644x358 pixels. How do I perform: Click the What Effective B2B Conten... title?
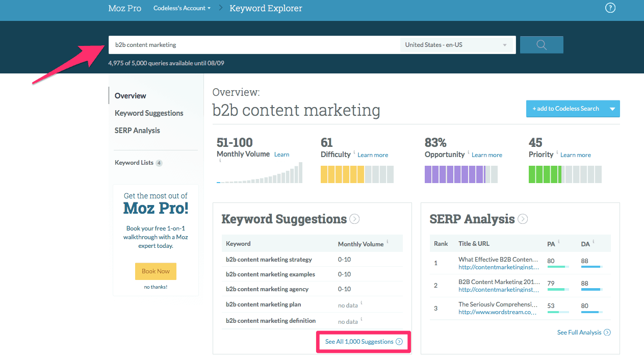(x=498, y=260)
